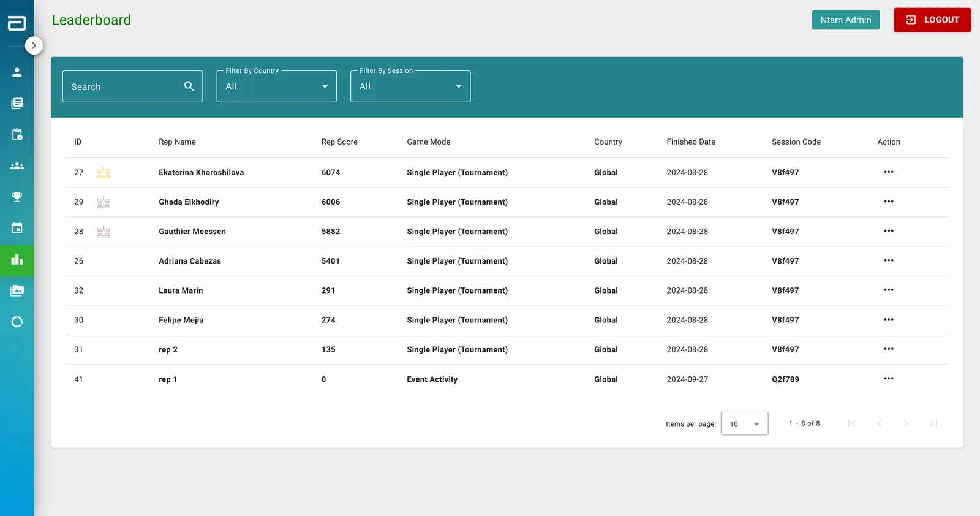Viewport: 980px width, 516px height.
Task: Expand the sidebar with the chevron button
Action: coord(34,45)
